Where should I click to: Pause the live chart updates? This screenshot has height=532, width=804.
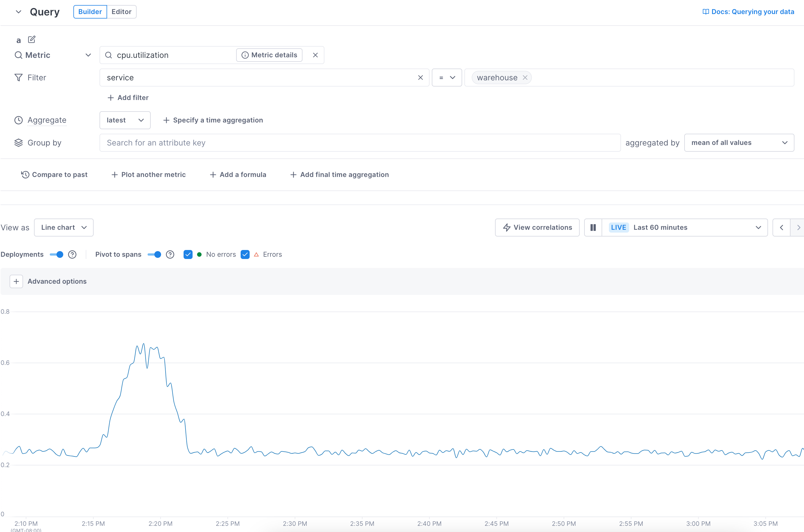click(x=593, y=227)
